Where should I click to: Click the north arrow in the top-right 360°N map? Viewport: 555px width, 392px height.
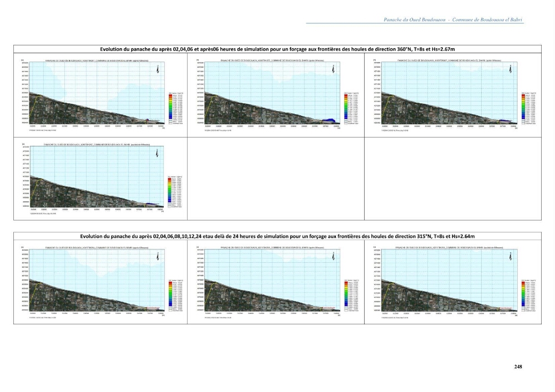pyautogui.click(x=511, y=69)
